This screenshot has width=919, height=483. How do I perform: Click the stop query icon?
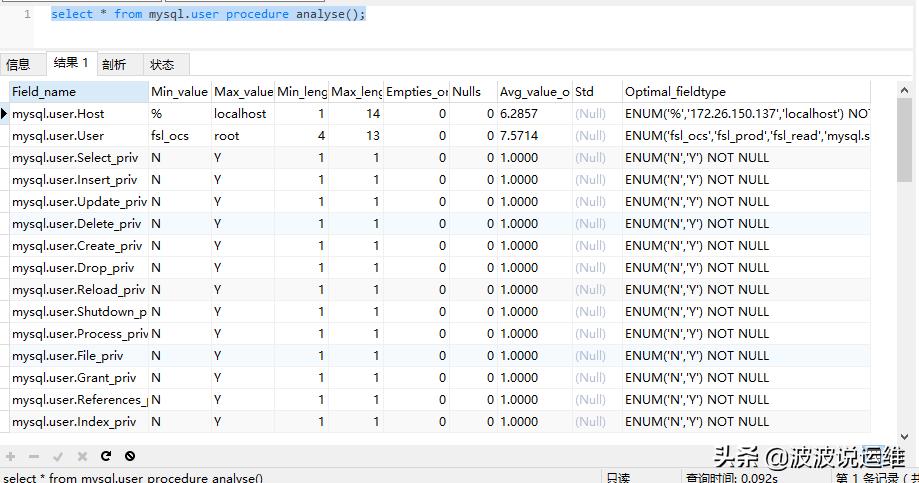(130, 456)
